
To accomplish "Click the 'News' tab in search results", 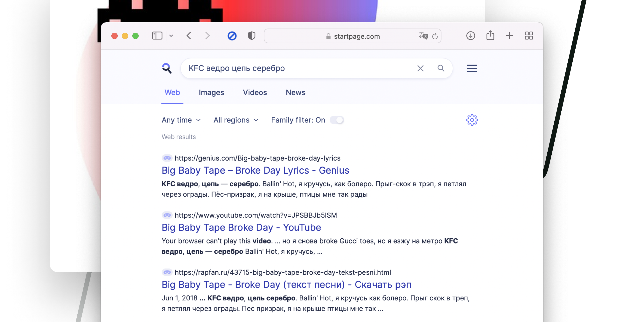I will pyautogui.click(x=296, y=92).
